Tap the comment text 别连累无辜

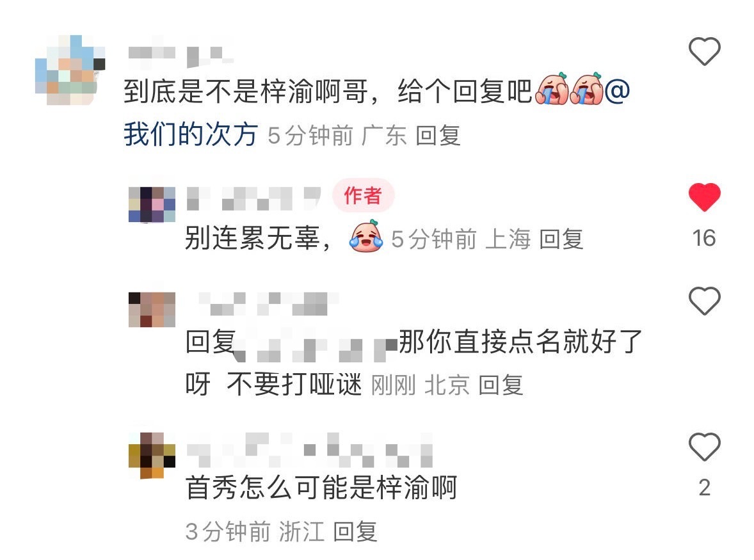pos(252,238)
